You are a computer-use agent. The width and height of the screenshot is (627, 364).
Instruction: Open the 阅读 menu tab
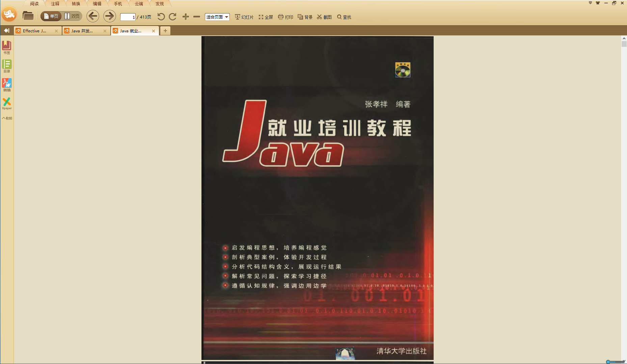[x=34, y=4]
